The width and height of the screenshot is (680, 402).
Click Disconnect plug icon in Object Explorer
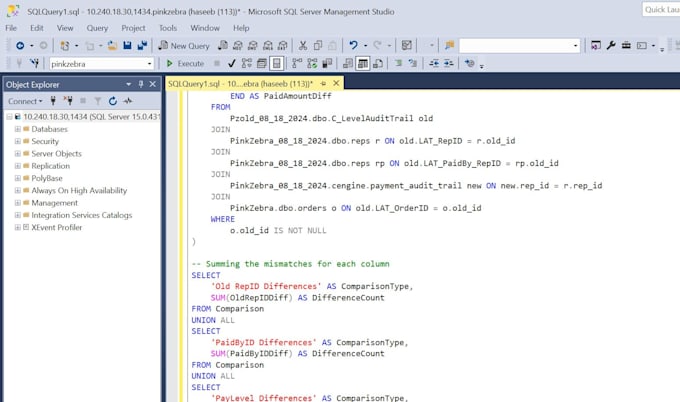pos(68,101)
